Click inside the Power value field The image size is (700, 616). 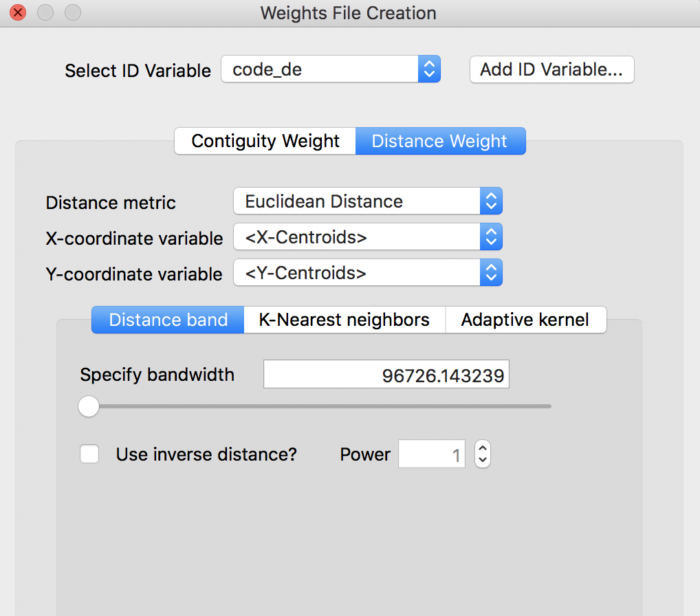(432, 454)
